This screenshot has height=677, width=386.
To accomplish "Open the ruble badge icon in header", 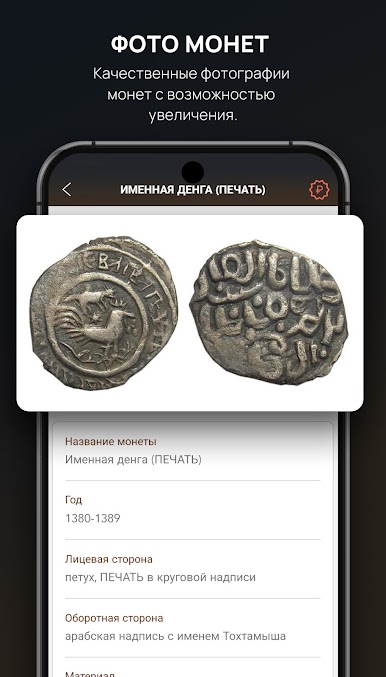I will [319, 190].
